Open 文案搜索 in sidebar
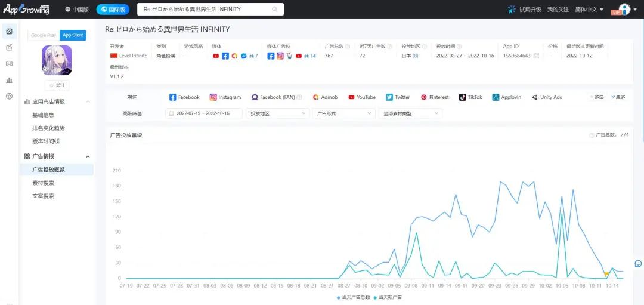644x305 pixels. pyautogui.click(x=43, y=196)
